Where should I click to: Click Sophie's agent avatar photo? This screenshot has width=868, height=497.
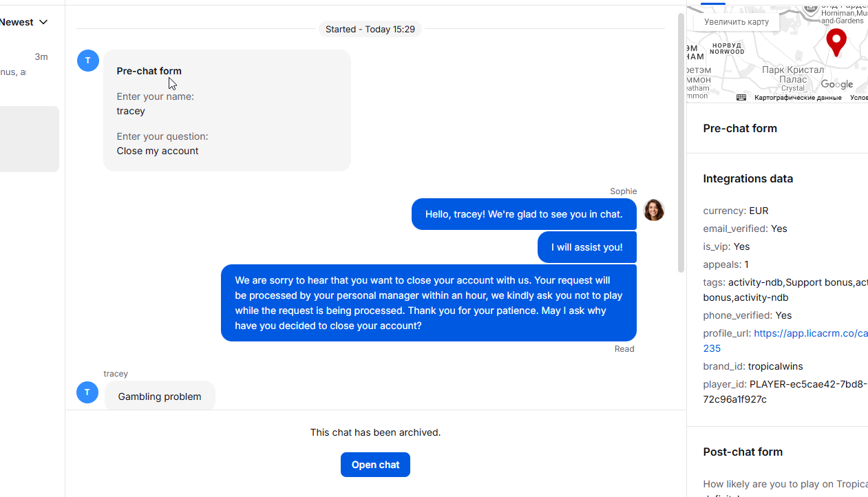[654, 210]
